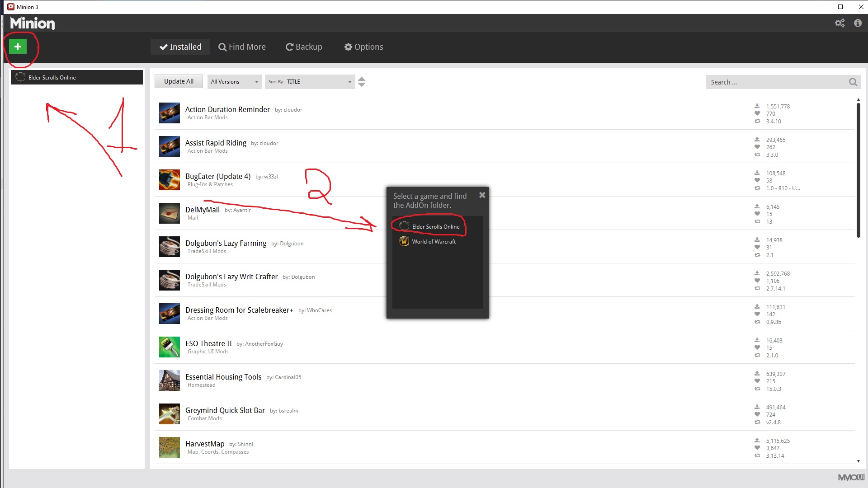Click the Greymind favorites count 724

tap(771, 415)
